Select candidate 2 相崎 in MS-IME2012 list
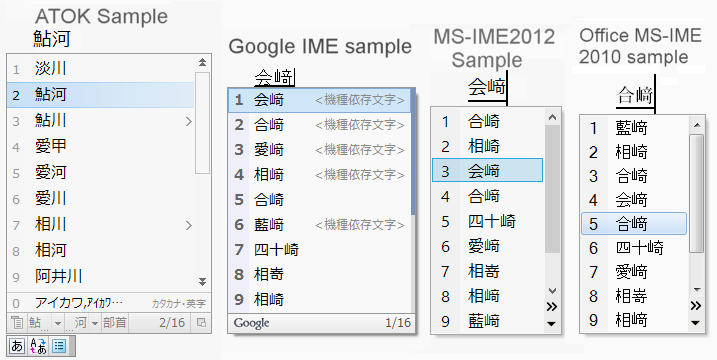Viewport: 717px width, 360px height. pos(487,146)
